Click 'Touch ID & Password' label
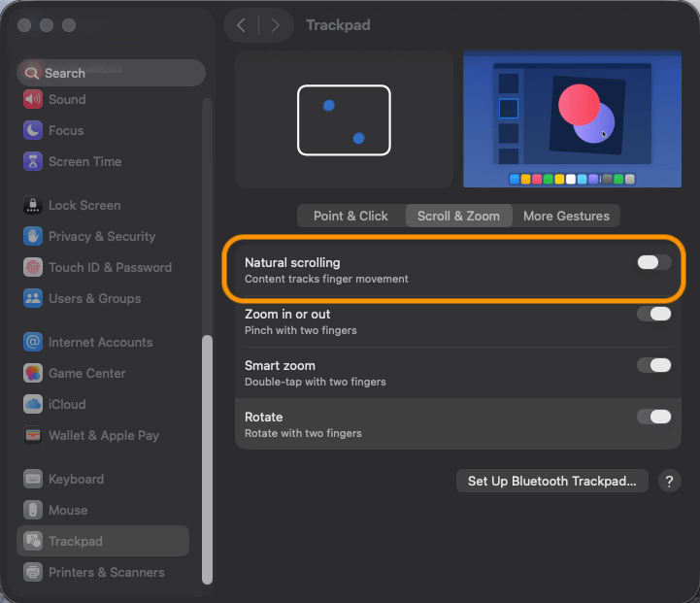The width and height of the screenshot is (700, 603). pyautogui.click(x=110, y=267)
